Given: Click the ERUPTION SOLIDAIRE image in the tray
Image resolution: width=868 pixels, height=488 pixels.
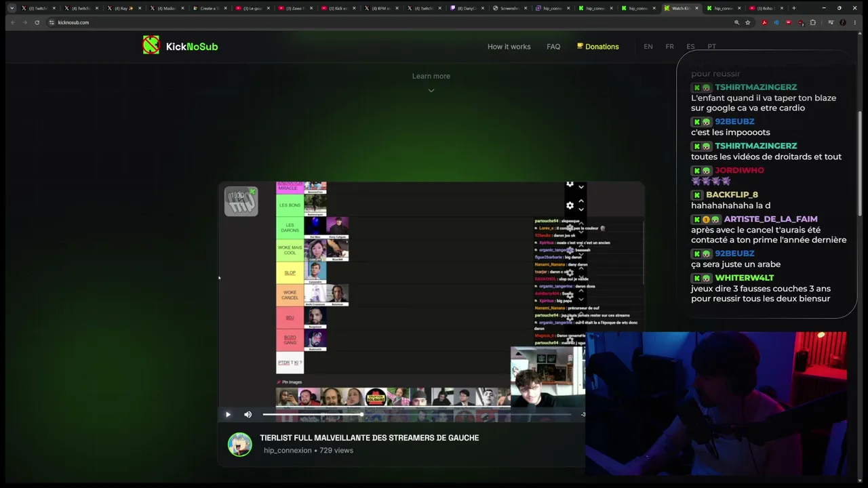Looking at the screenshot, I should pos(376,396).
